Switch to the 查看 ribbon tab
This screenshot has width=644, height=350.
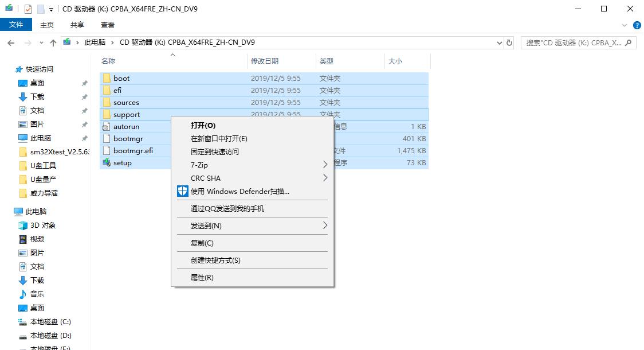[107, 25]
